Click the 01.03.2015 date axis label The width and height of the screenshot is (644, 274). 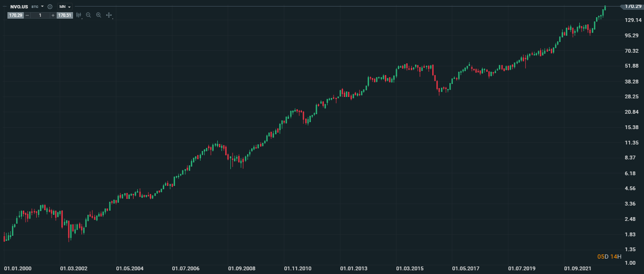tap(409, 269)
